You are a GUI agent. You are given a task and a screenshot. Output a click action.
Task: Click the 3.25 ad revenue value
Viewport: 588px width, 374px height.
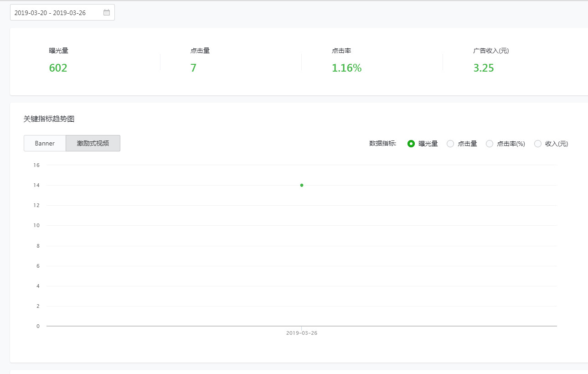point(484,68)
